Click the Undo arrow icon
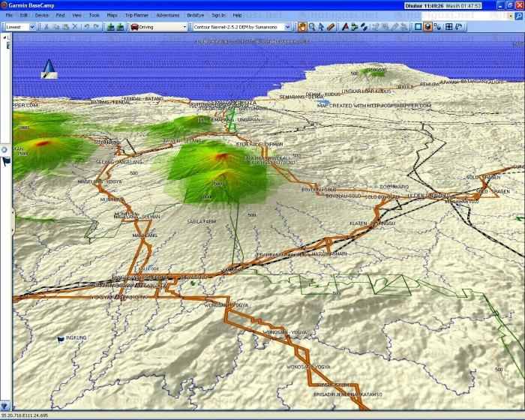 (86, 26)
